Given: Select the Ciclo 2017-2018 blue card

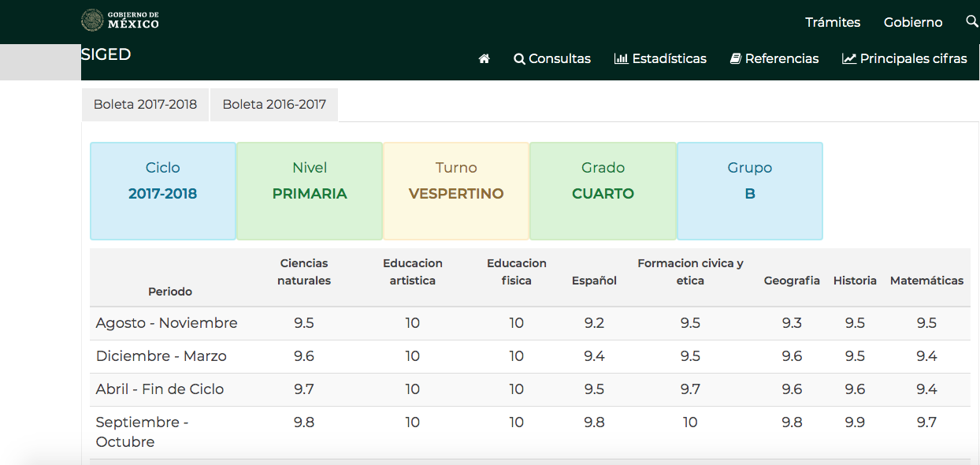Looking at the screenshot, I should pyautogui.click(x=163, y=191).
